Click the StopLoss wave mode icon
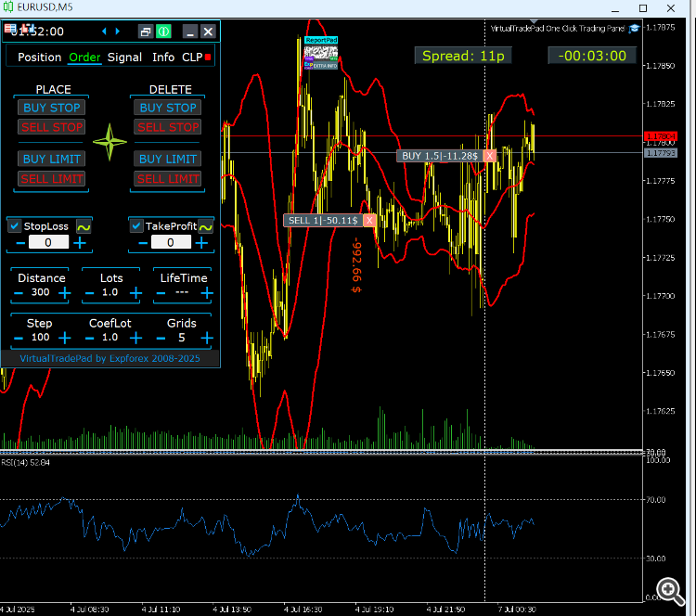The height and width of the screenshot is (616, 696). coord(84,226)
